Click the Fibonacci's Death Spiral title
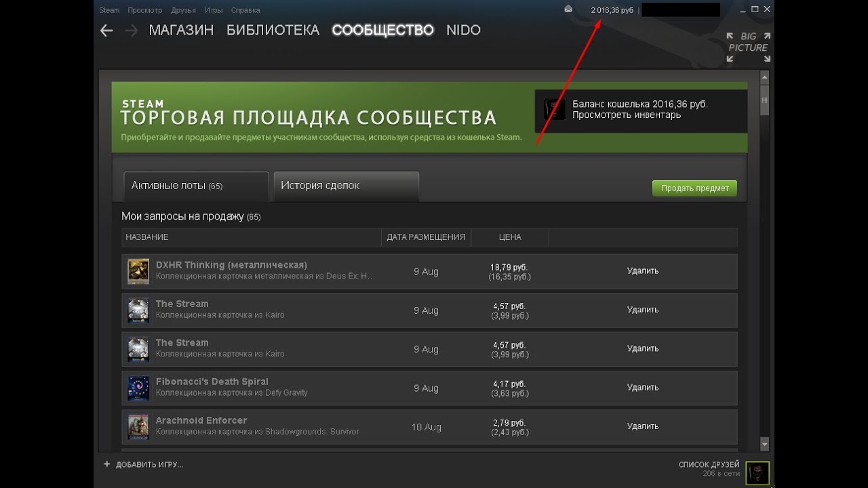This screenshot has height=488, width=868. [x=212, y=382]
